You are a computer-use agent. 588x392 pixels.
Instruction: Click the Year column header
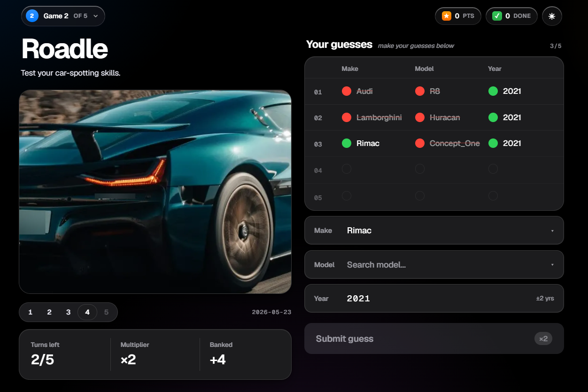pos(495,69)
